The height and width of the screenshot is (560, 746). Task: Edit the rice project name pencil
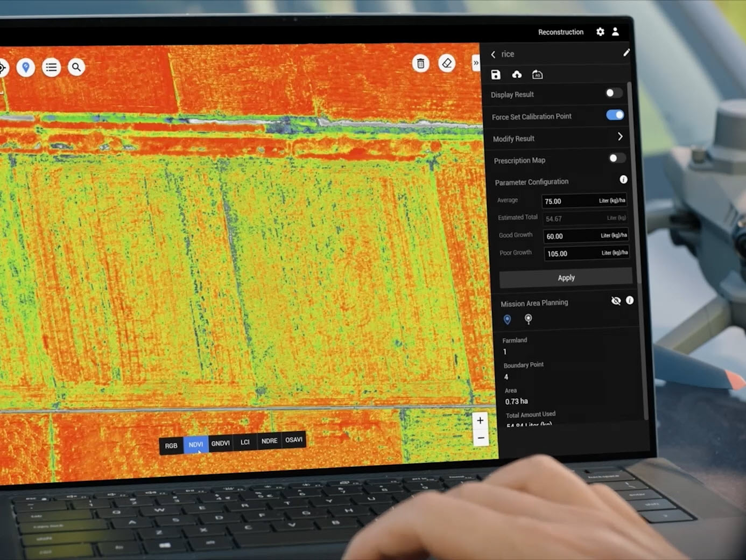coord(626,53)
